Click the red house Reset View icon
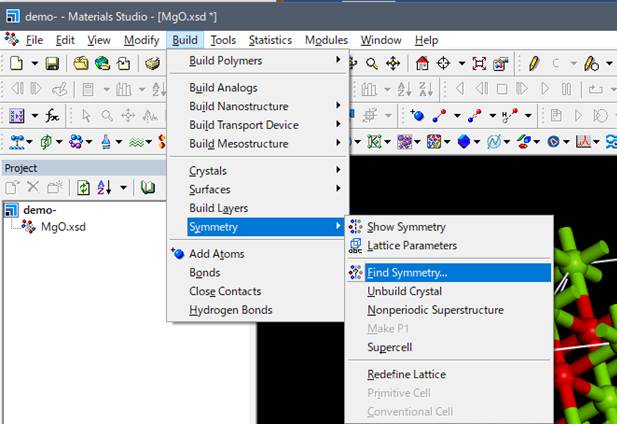617x424 pixels. coord(422,63)
